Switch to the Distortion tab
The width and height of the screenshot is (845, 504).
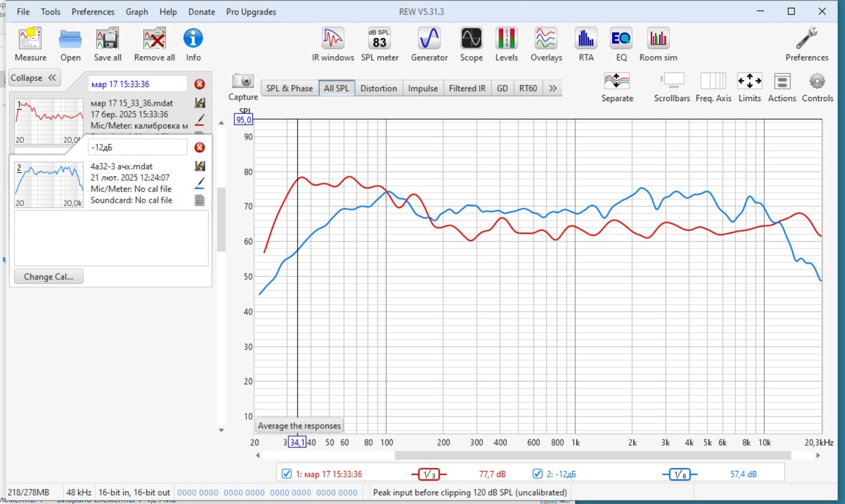[378, 88]
